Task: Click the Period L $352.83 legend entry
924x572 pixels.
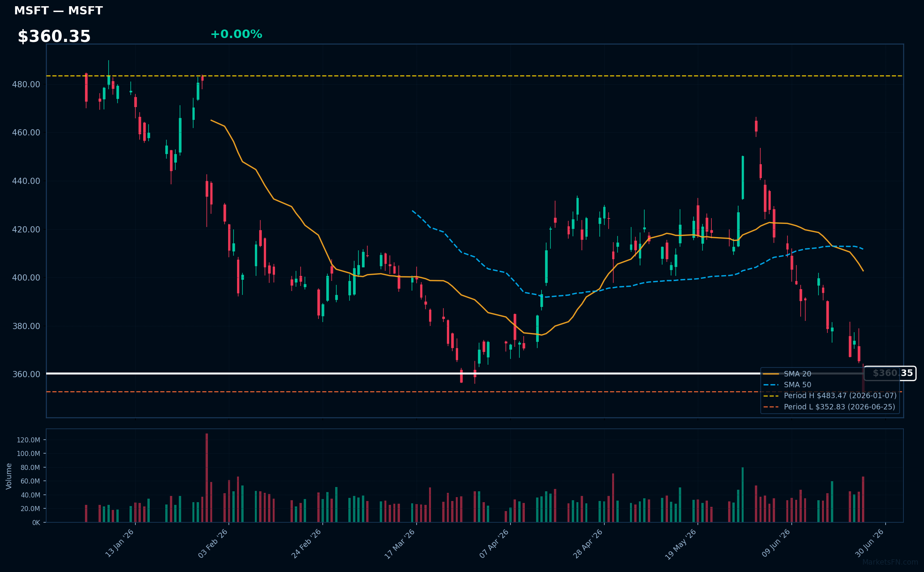Action: 829,407
